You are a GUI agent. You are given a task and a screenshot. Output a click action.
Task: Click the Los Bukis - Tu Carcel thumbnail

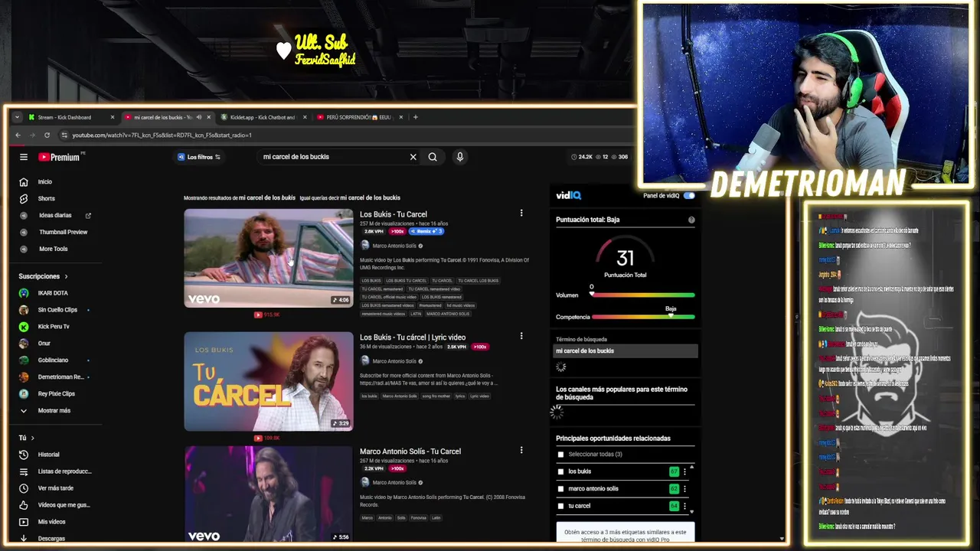tap(269, 258)
